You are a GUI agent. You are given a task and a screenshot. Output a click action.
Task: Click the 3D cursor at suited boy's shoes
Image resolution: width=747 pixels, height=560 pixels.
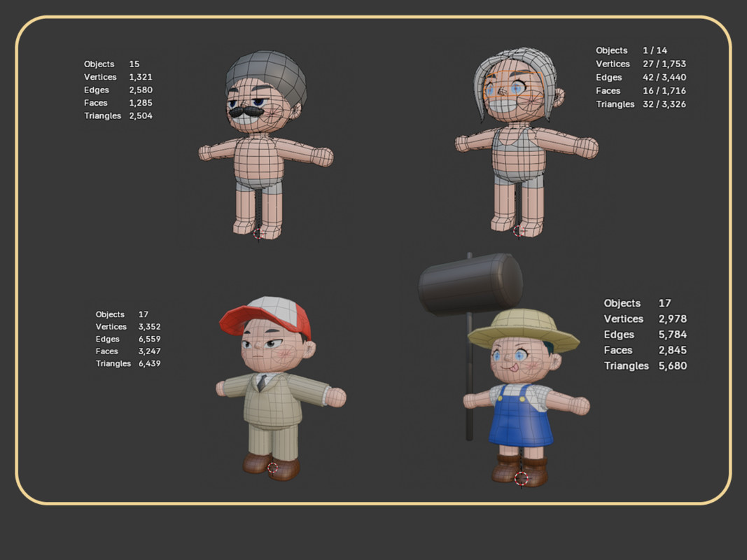(x=272, y=468)
